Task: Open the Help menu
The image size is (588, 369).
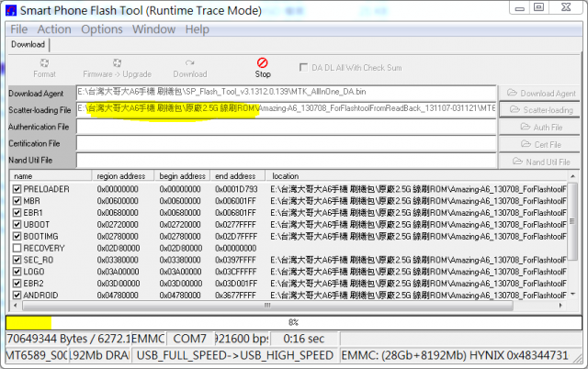Action: tap(197, 29)
